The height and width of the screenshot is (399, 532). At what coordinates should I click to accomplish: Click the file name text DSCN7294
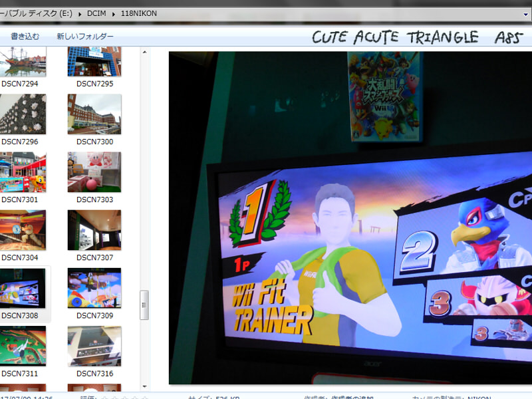coord(20,84)
